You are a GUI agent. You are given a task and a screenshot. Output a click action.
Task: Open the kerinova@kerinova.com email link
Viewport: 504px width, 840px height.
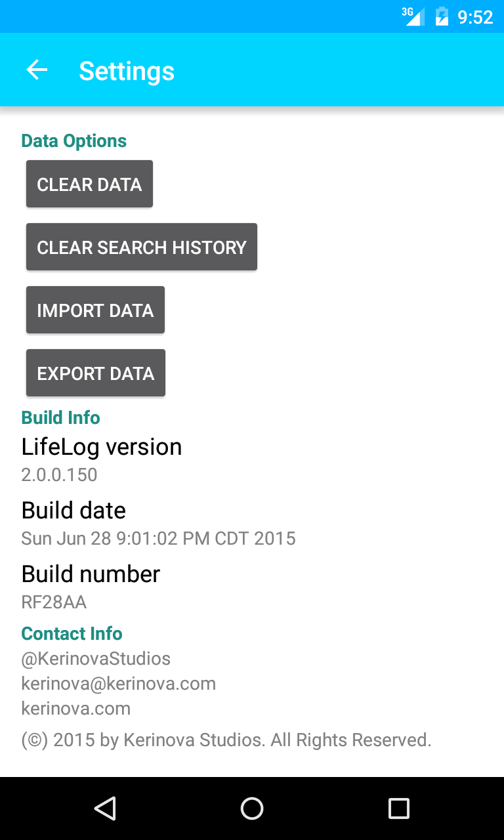coord(119,683)
